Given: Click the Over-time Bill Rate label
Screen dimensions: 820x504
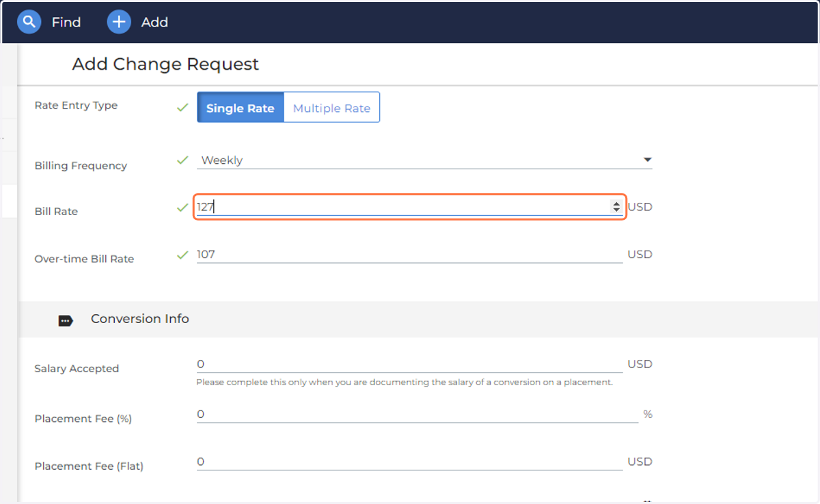Looking at the screenshot, I should click(x=84, y=259).
